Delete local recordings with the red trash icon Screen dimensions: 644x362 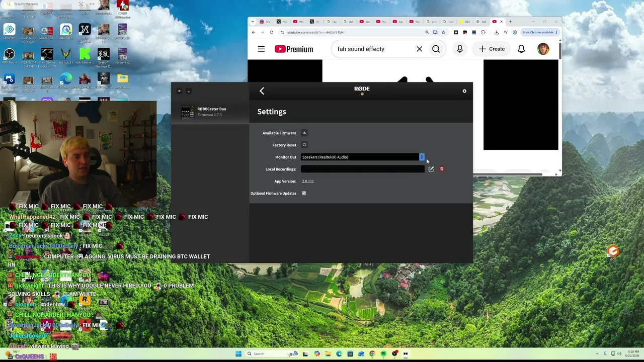[x=442, y=169]
